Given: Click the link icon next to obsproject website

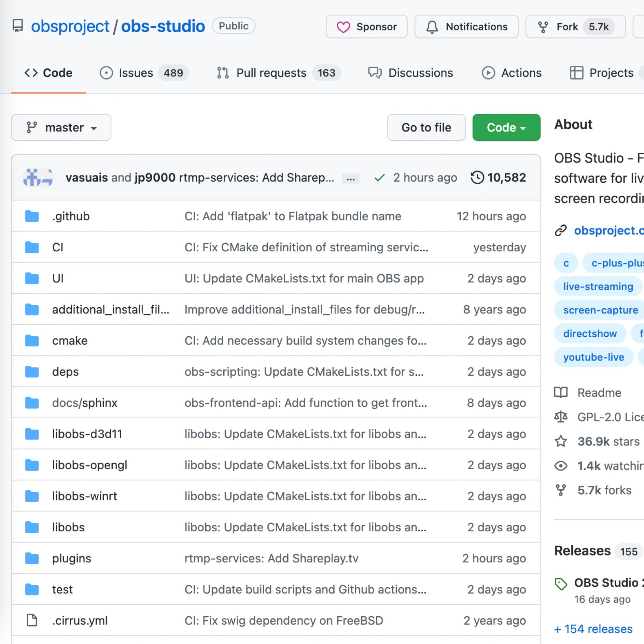Looking at the screenshot, I should pyautogui.click(x=561, y=231).
